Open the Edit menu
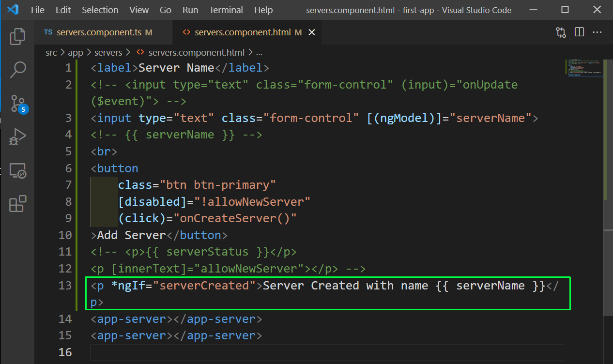 (x=63, y=10)
